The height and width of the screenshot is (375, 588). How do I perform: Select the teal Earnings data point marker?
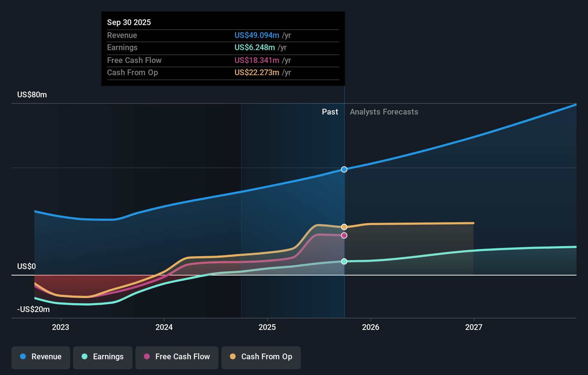pos(344,262)
